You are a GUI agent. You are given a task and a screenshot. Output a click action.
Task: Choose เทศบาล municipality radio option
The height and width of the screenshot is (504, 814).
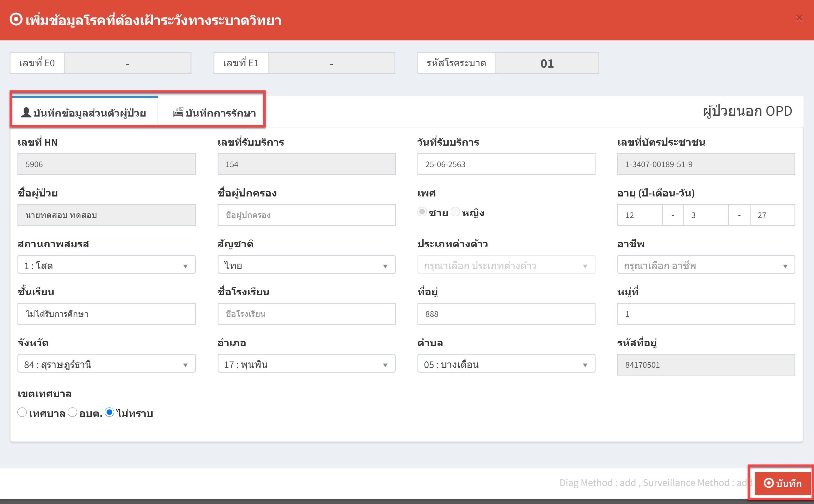(x=22, y=412)
